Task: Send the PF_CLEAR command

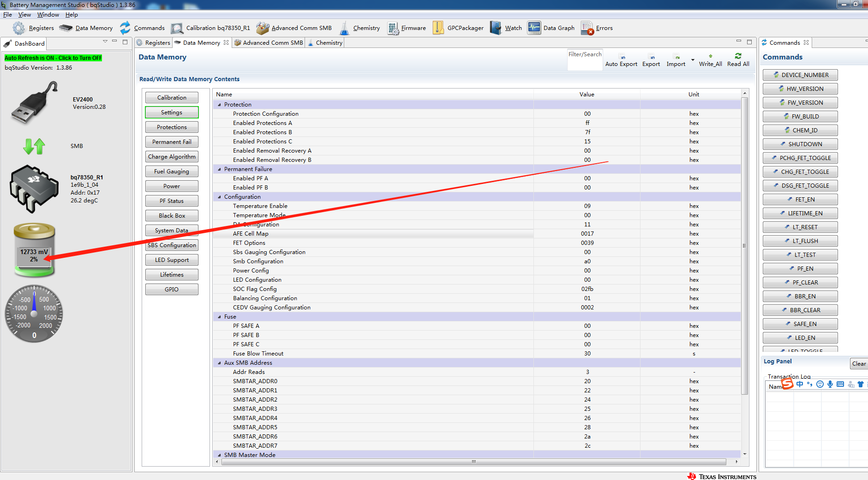Action: pos(800,283)
